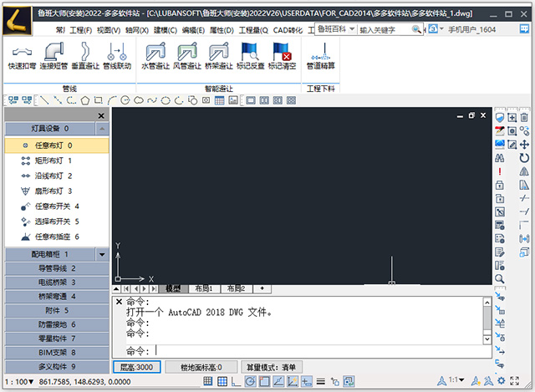Click the move cross-arrows icon
The width and height of the screenshot is (535, 392).
click(524, 145)
